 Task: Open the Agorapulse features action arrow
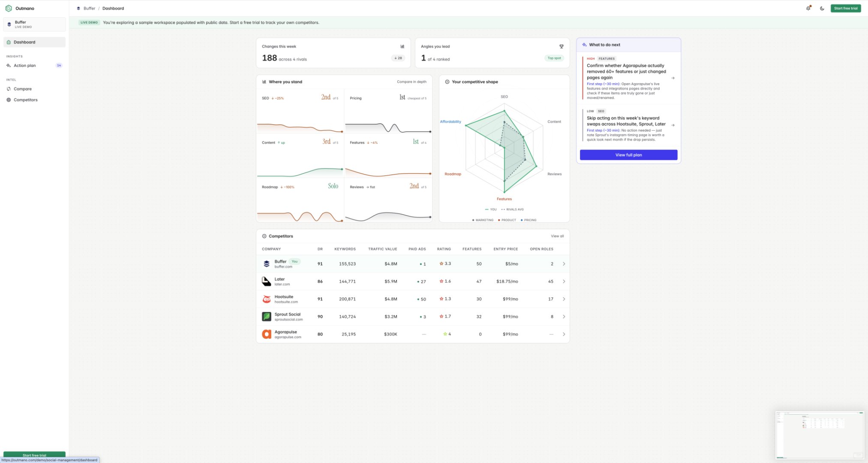click(x=673, y=78)
